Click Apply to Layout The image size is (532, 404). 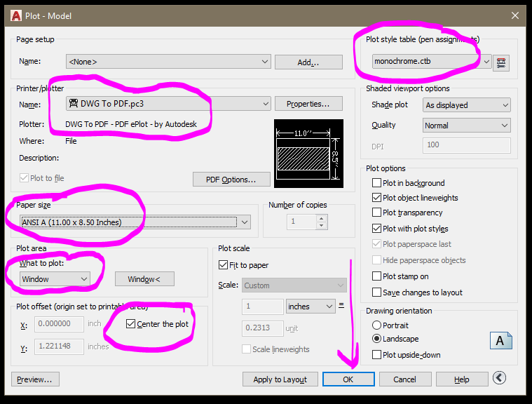280,379
